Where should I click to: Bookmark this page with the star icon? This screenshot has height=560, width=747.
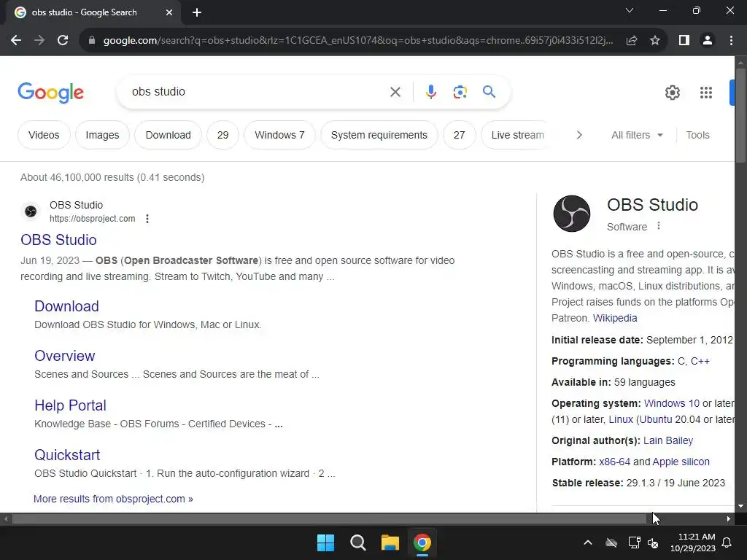(655, 41)
